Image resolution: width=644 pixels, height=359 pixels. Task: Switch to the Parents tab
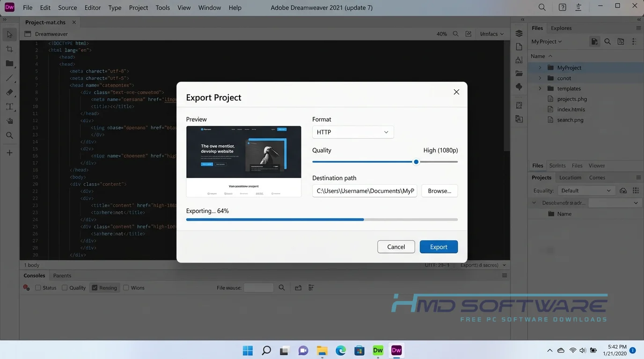click(62, 276)
